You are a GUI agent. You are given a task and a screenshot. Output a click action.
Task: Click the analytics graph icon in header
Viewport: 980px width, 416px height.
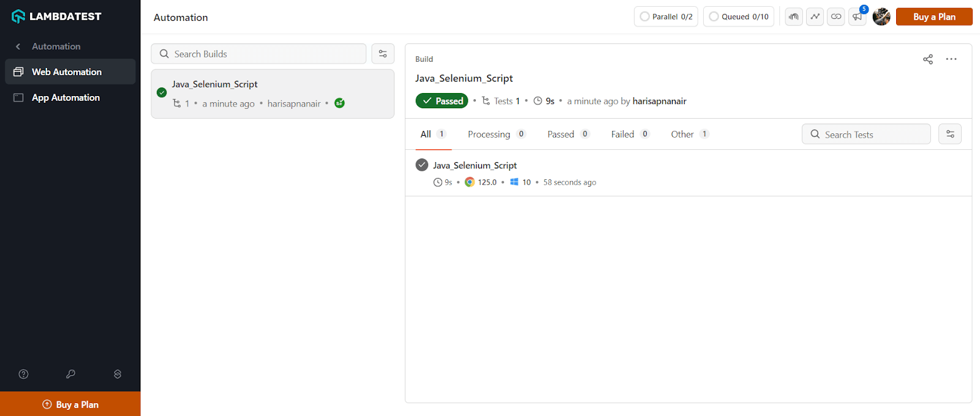coord(815,17)
